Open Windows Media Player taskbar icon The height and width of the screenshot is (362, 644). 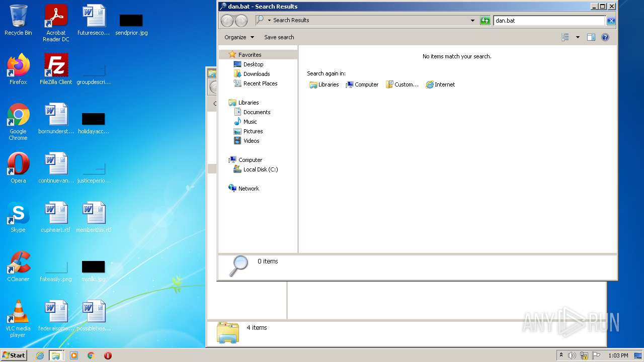74,355
